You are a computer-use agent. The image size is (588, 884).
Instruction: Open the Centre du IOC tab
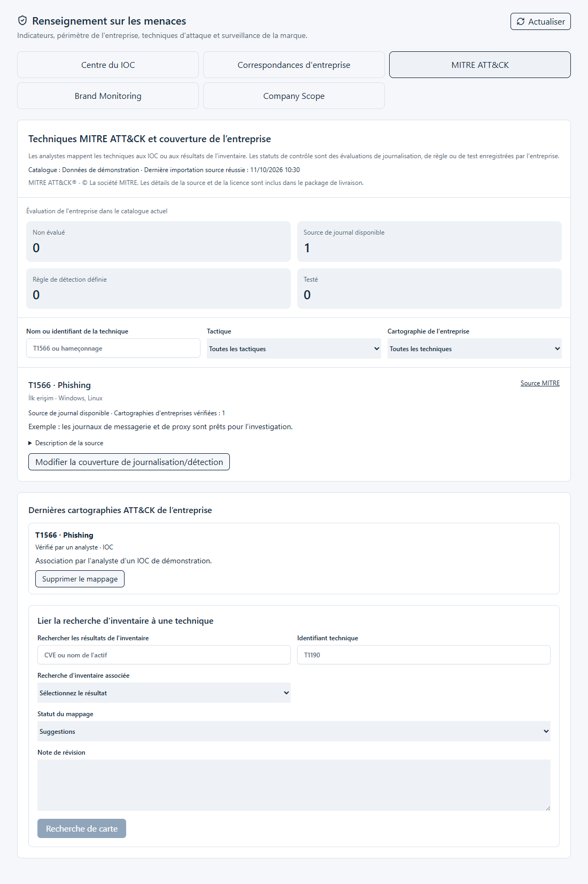point(108,65)
